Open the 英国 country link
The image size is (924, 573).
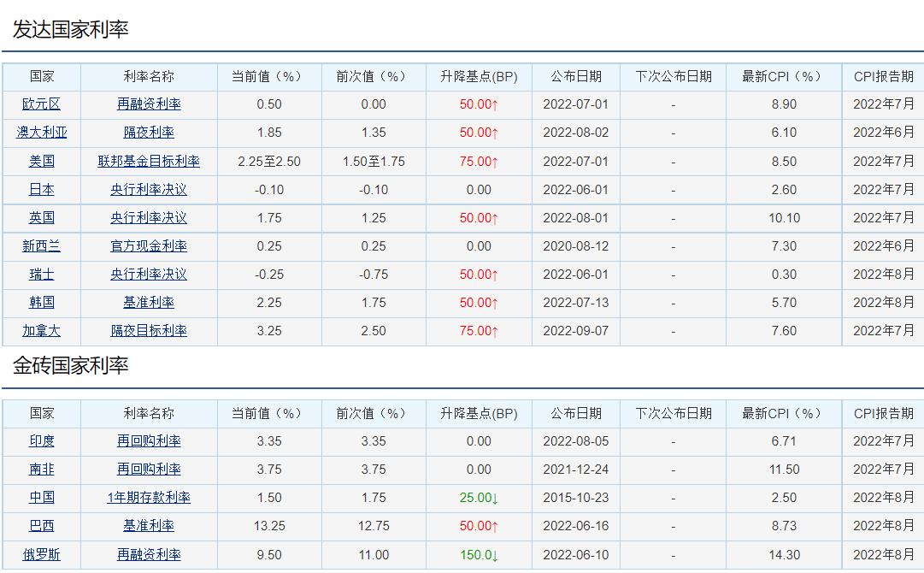(41, 217)
